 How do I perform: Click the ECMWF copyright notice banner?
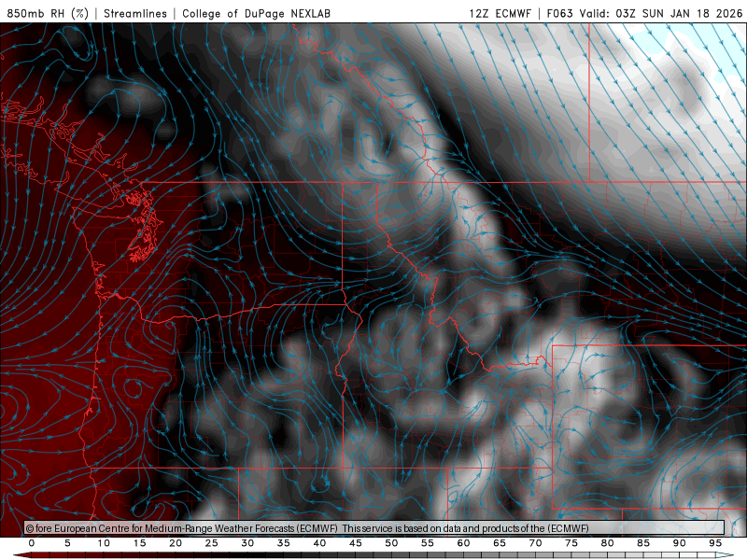coord(374,528)
